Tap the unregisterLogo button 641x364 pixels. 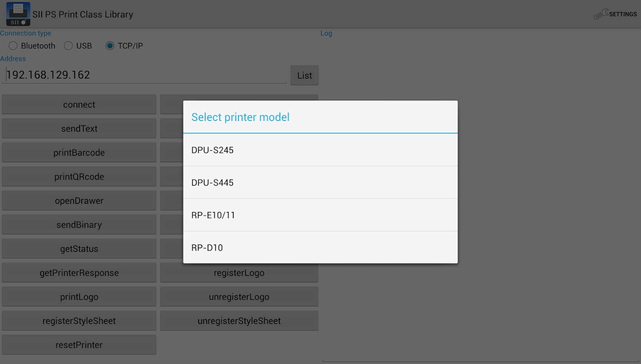point(239,297)
